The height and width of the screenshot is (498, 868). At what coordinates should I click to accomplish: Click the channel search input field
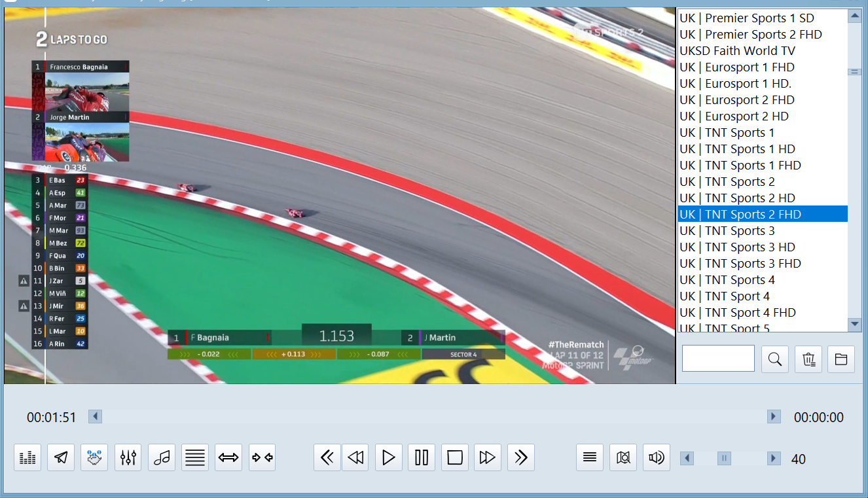[718, 359]
